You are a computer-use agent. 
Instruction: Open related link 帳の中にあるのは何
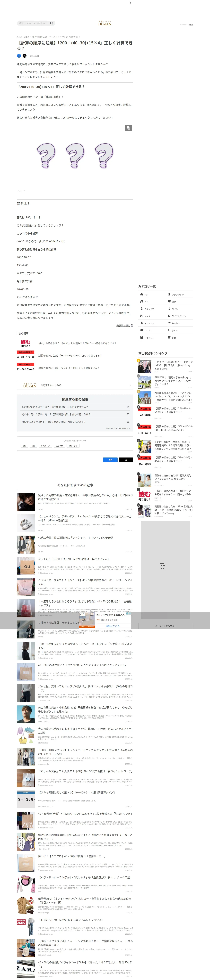point(75,422)
